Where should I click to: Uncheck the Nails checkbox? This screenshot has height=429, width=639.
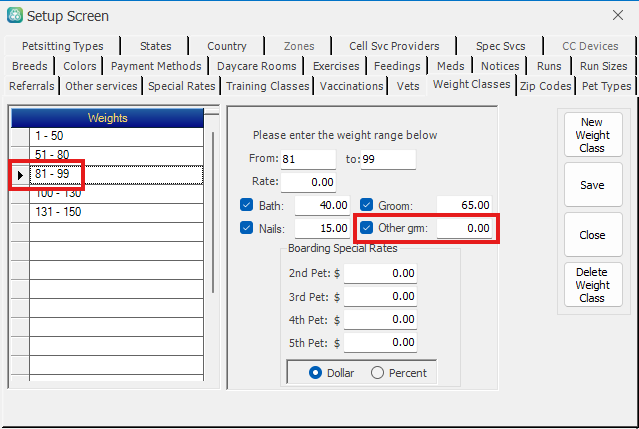click(x=247, y=228)
